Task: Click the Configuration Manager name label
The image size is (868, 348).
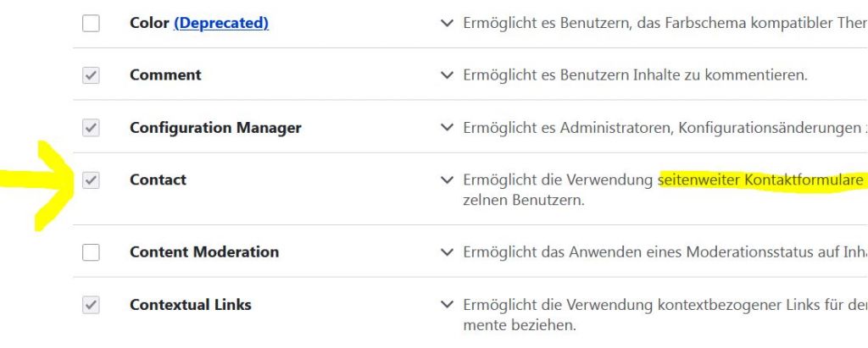Action: tap(215, 129)
